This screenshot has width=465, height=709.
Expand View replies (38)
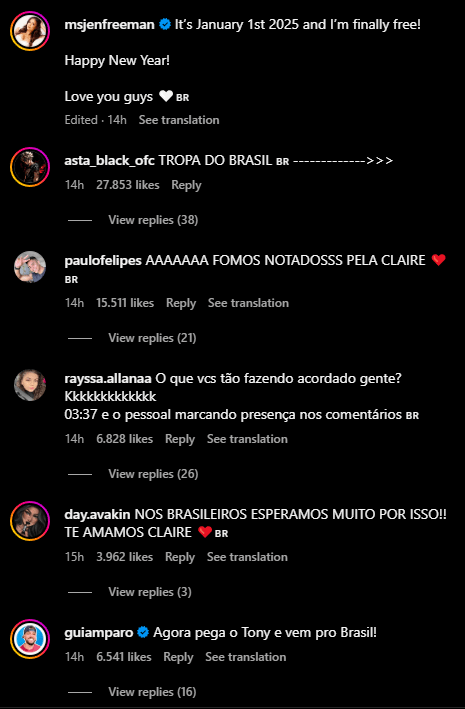point(153,220)
